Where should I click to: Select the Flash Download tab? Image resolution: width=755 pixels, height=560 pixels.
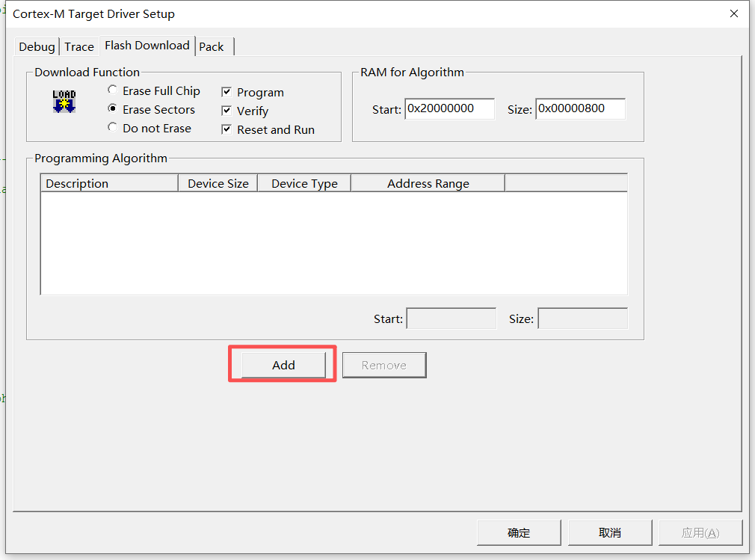click(147, 46)
